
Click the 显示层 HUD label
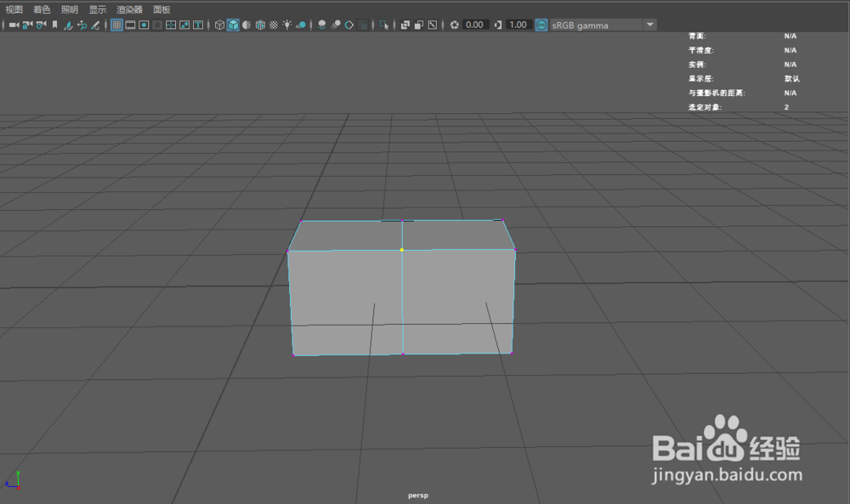[701, 78]
